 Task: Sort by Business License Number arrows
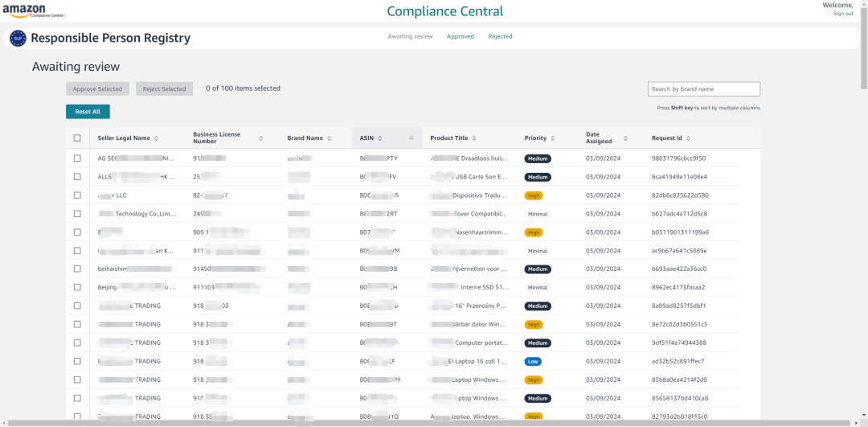[260, 138]
